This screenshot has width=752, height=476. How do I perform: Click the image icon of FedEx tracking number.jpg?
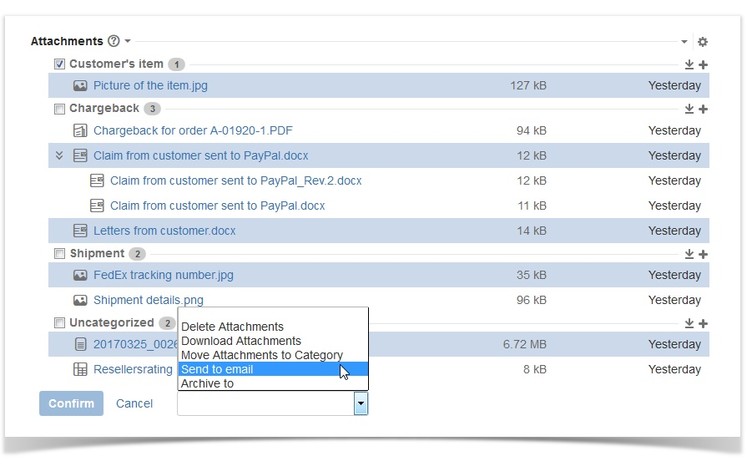[80, 275]
